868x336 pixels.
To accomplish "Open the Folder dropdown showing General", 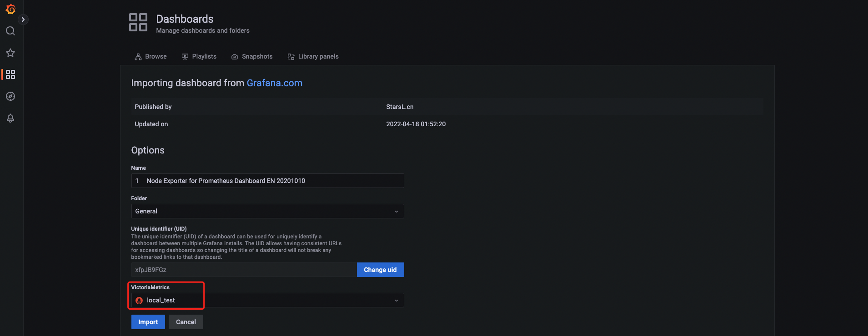I will tap(267, 211).
